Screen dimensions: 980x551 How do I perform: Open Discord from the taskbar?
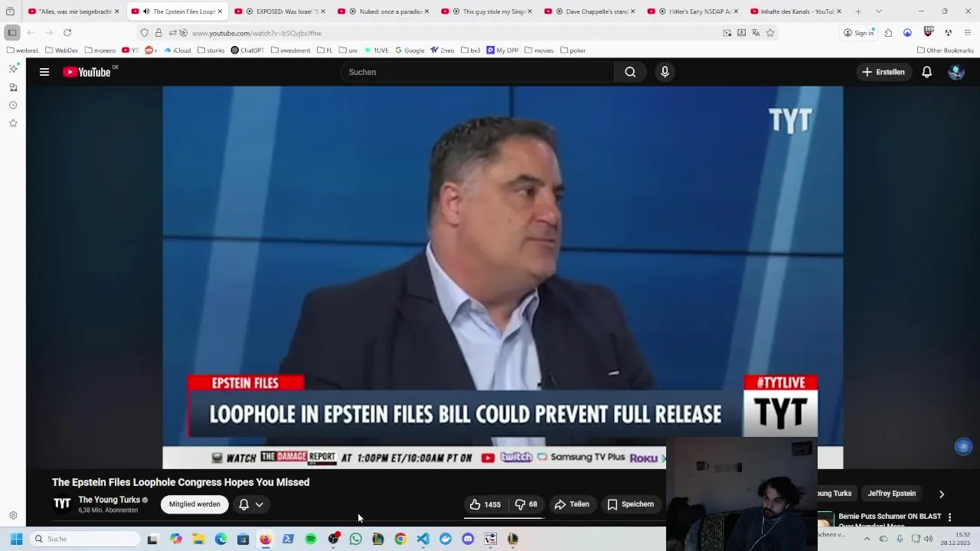click(x=468, y=539)
